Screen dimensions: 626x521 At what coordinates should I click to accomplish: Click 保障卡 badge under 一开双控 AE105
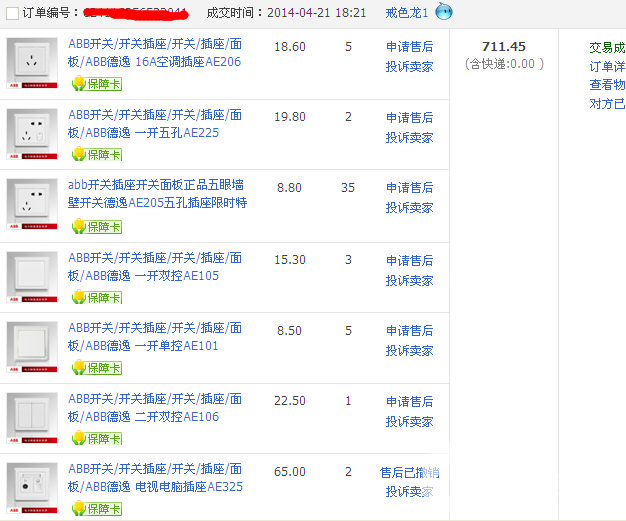click(96, 298)
